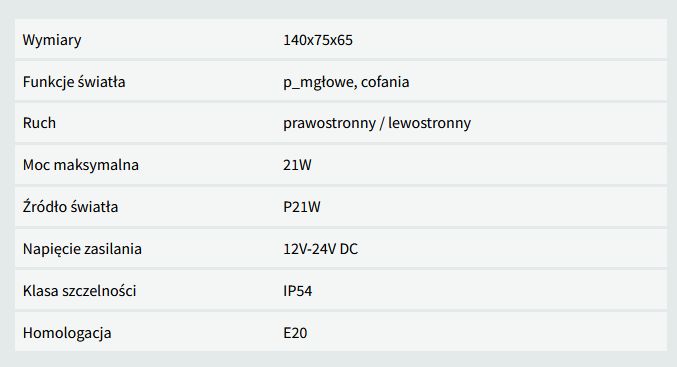
Task: Click the Napięcie zasilania label
Action: coord(82,249)
